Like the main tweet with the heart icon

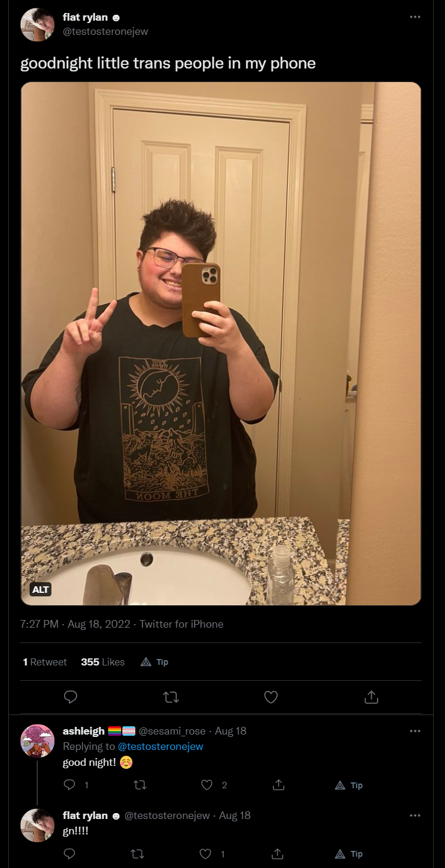[x=271, y=697]
